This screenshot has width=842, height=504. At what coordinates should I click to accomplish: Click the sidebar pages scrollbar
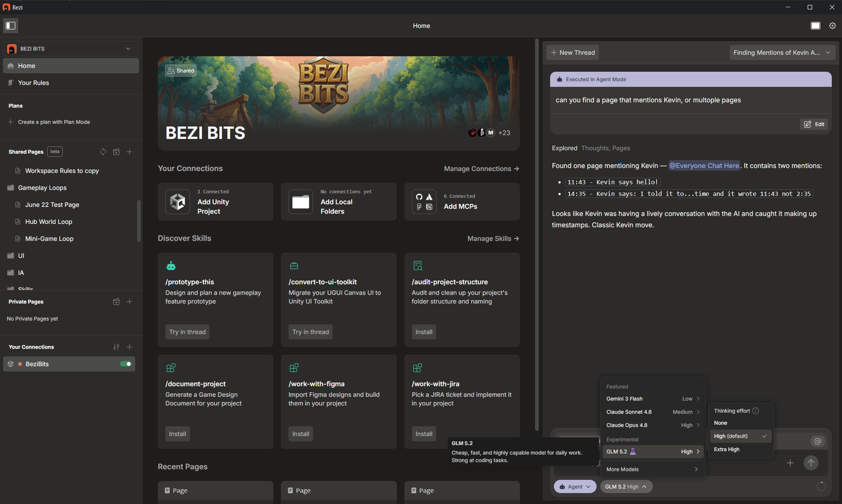pyautogui.click(x=139, y=221)
